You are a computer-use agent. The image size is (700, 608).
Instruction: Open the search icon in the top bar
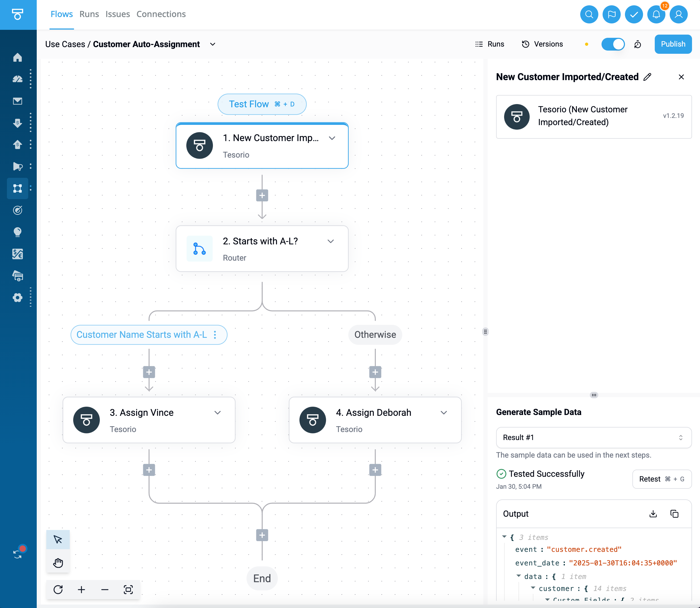pyautogui.click(x=589, y=14)
